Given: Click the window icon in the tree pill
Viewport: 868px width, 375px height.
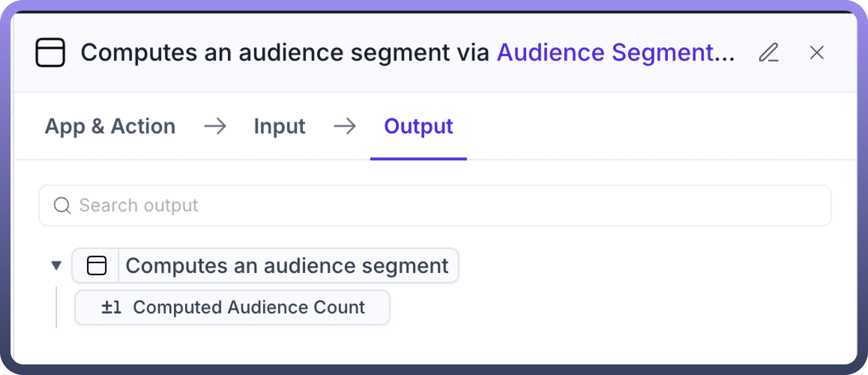Looking at the screenshot, I should coord(97,265).
